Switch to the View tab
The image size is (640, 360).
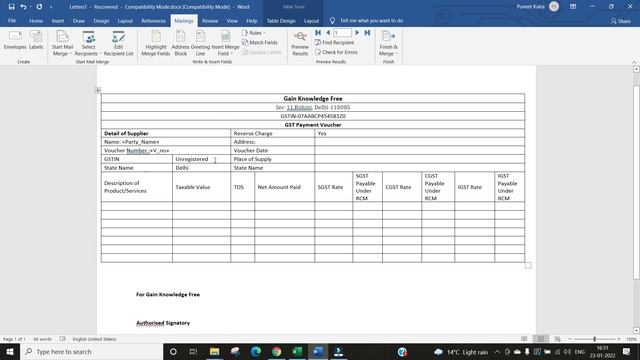pos(232,20)
